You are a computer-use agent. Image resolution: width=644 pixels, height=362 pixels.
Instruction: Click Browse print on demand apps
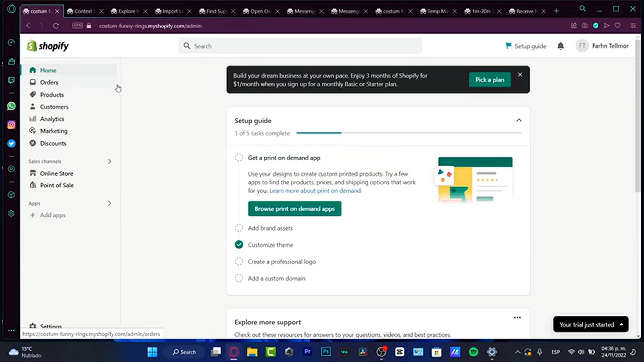pos(294,209)
